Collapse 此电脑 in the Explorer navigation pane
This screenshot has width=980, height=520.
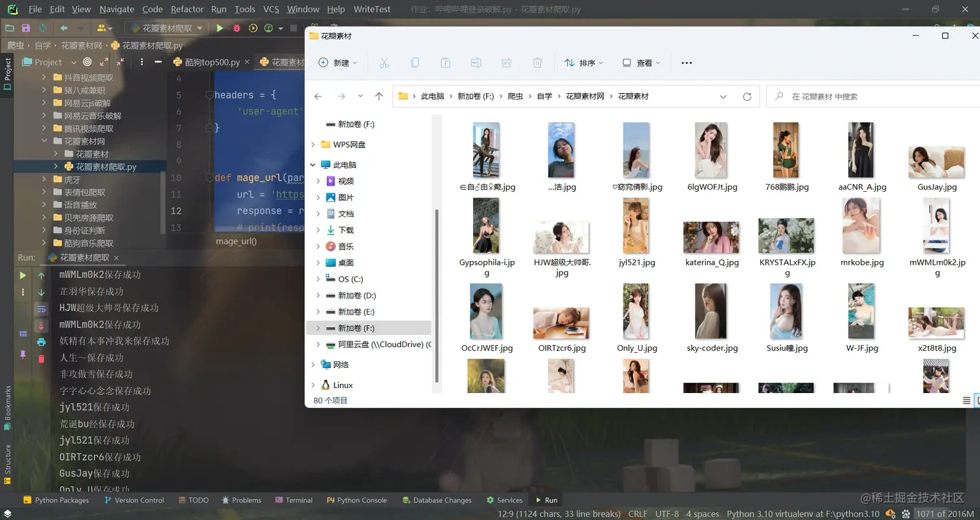click(313, 164)
